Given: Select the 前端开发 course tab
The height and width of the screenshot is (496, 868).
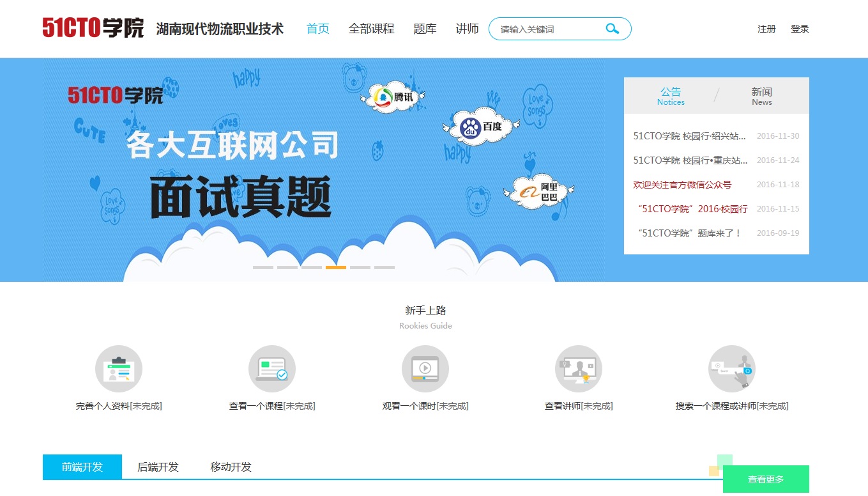Looking at the screenshot, I should (82, 467).
